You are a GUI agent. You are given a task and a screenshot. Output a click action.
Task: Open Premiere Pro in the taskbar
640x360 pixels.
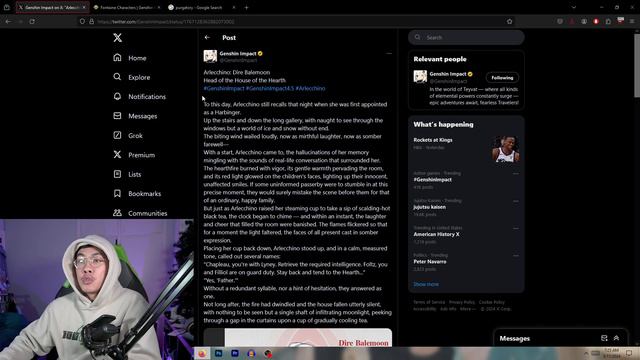[x=235, y=353]
